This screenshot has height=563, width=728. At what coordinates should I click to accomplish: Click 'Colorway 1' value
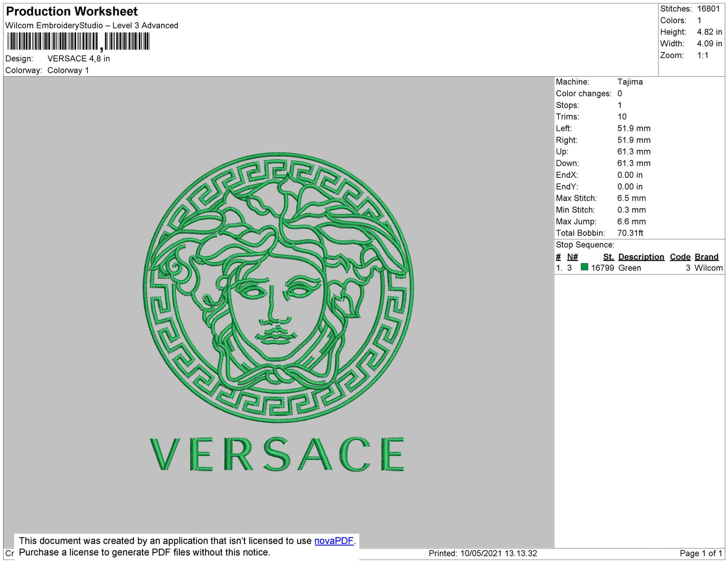68,70
